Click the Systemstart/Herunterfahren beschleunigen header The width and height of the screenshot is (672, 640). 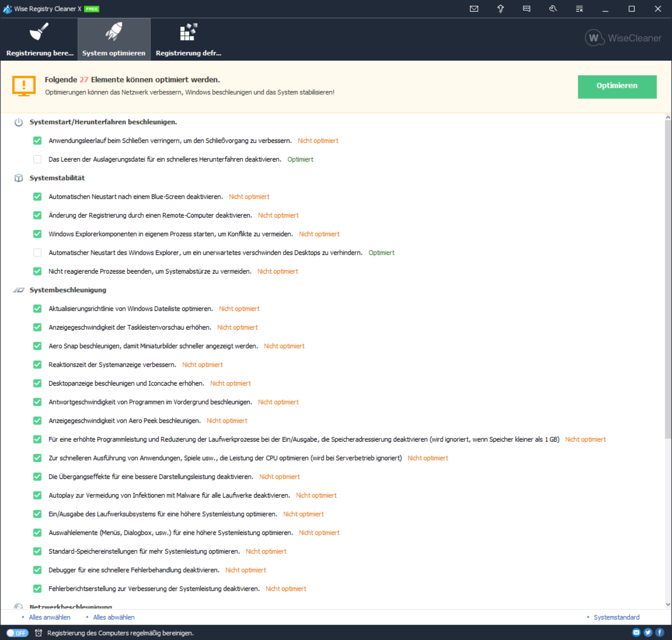103,122
